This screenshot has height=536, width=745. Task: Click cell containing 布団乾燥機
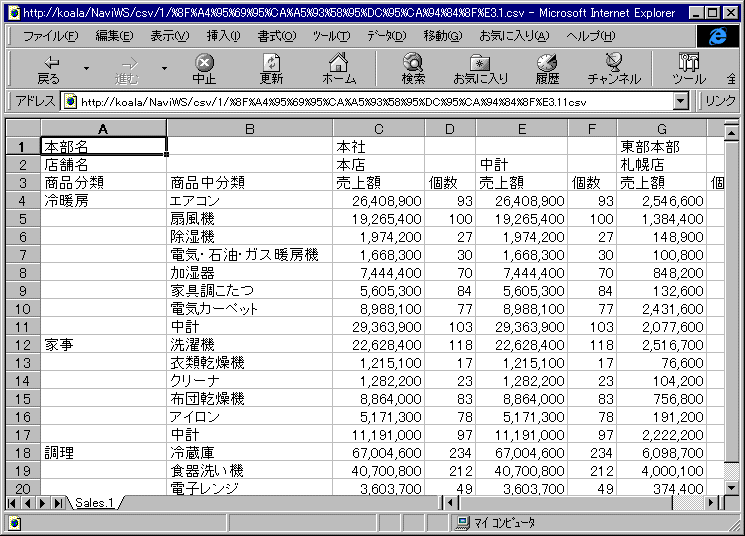click(x=249, y=399)
